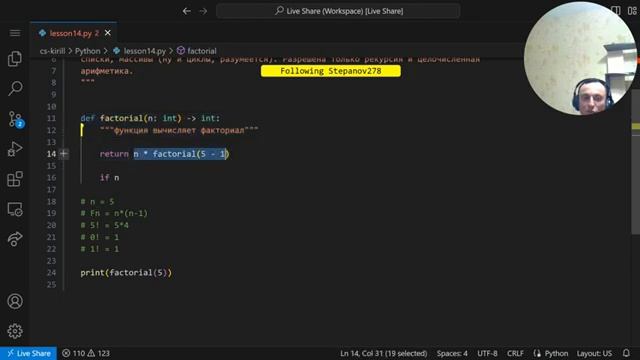Viewport: 640px width, 360px height.
Task: Click the docstring on line 12
Action: point(179,131)
